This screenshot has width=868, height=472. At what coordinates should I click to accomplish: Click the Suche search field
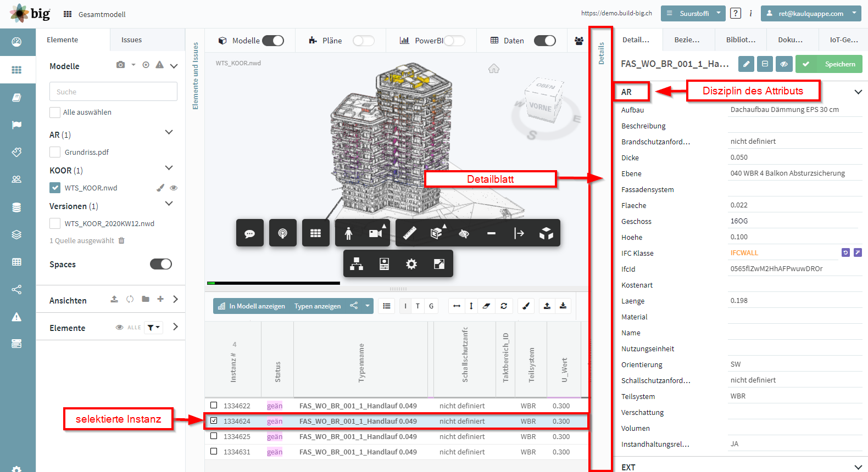pos(113,92)
